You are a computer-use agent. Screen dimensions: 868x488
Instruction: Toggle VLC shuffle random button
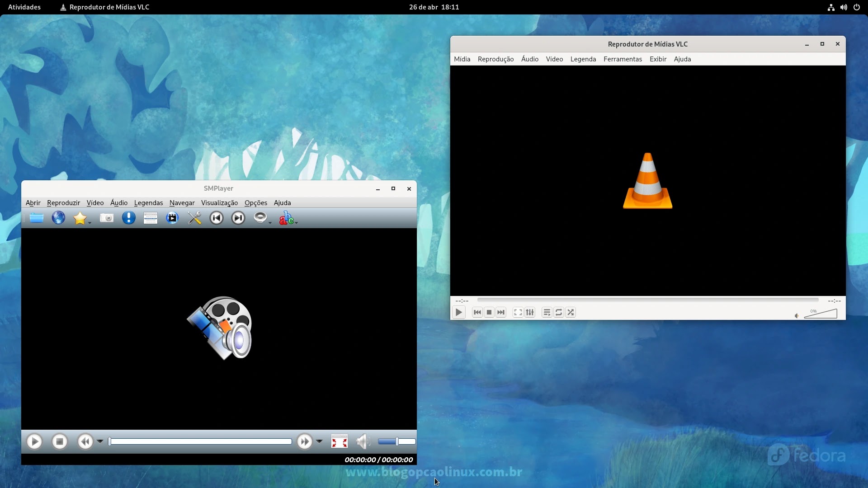click(x=571, y=312)
